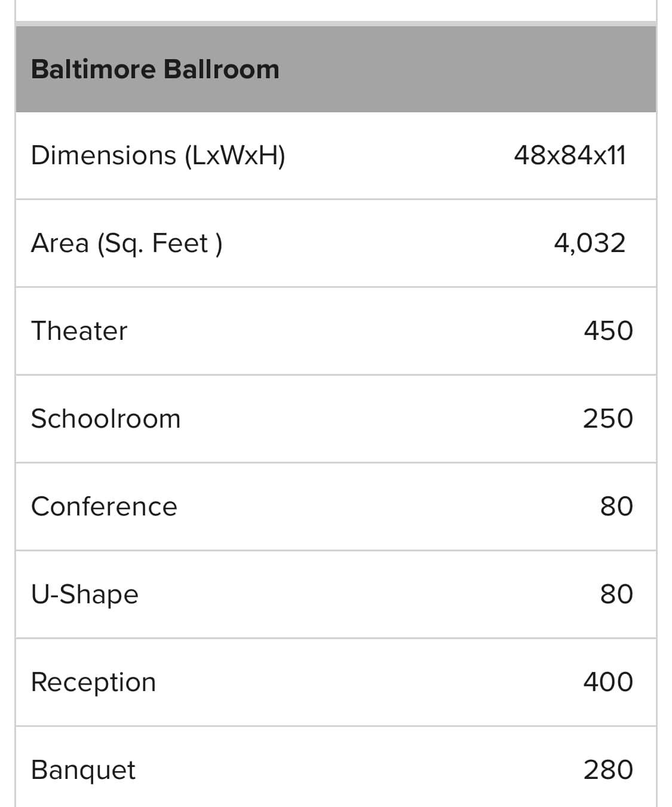Select the Conference capacity 80
672x807 pixels.
616,507
